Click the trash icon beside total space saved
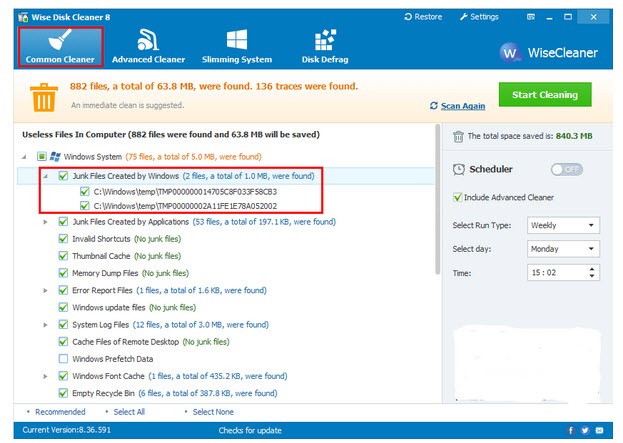 [458, 136]
